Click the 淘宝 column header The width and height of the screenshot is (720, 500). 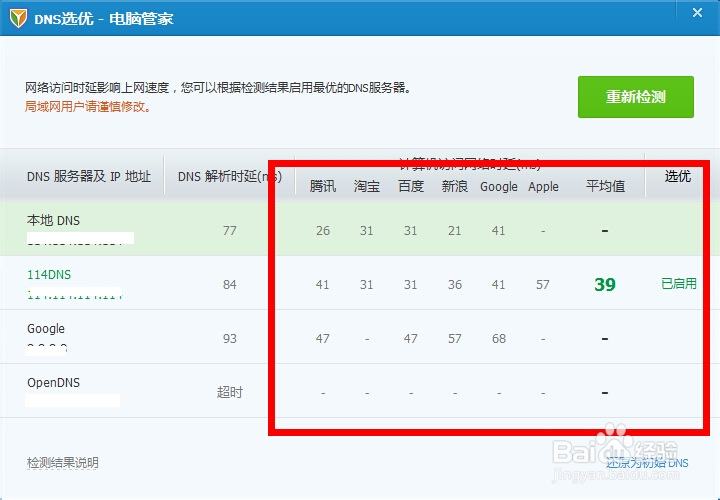pos(366,186)
